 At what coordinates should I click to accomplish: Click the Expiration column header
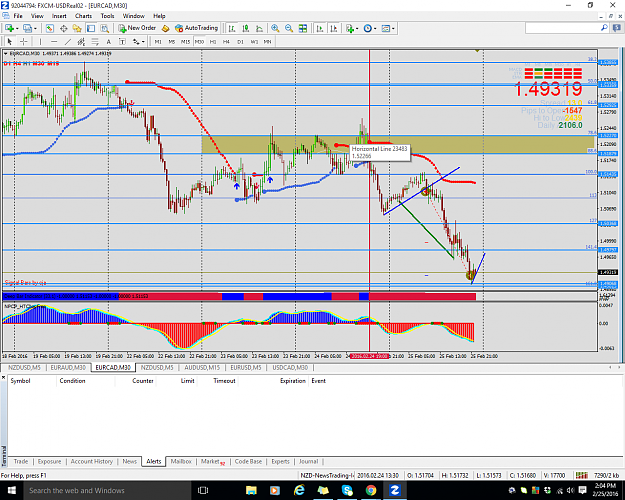tap(293, 381)
